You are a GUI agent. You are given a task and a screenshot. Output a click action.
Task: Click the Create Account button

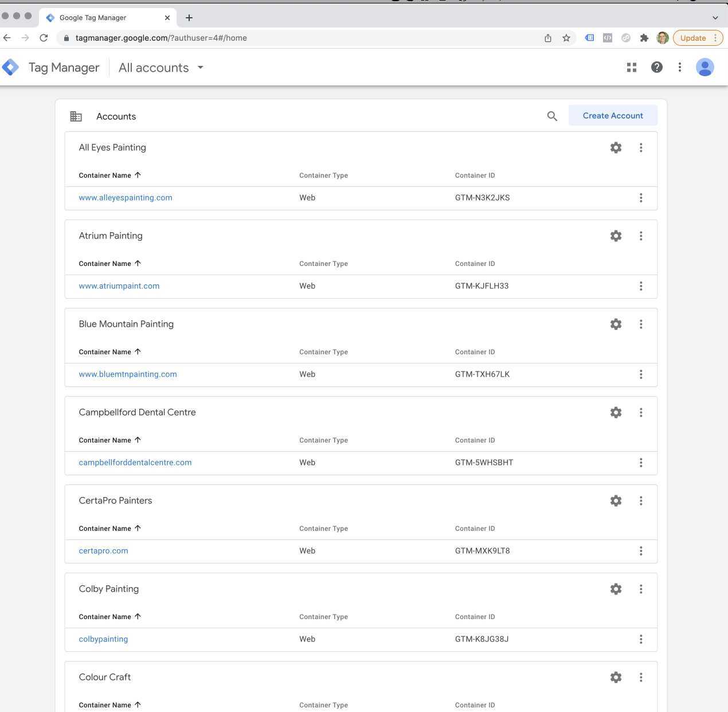[x=613, y=115]
